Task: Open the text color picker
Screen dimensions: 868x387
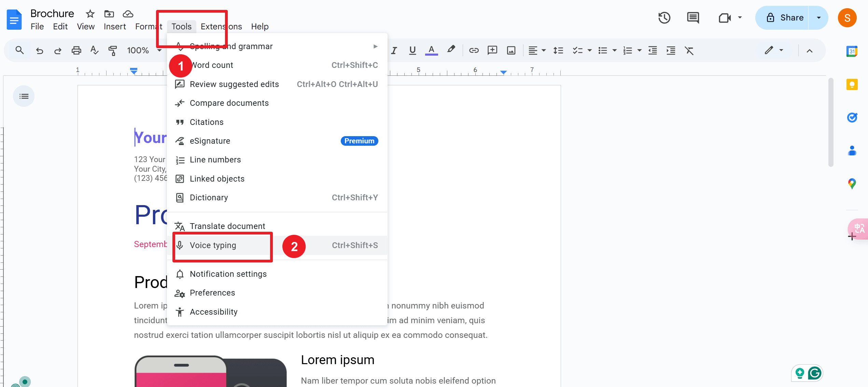Action: click(x=431, y=50)
